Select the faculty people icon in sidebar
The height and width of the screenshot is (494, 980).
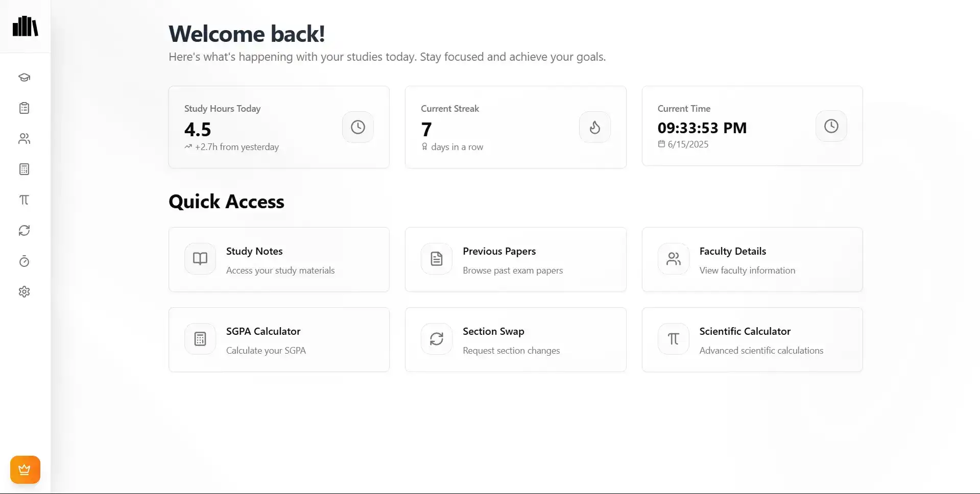[x=24, y=139]
